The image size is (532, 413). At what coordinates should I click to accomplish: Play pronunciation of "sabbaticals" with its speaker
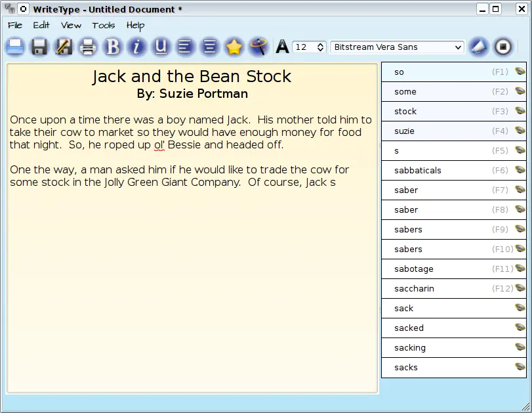pos(520,170)
